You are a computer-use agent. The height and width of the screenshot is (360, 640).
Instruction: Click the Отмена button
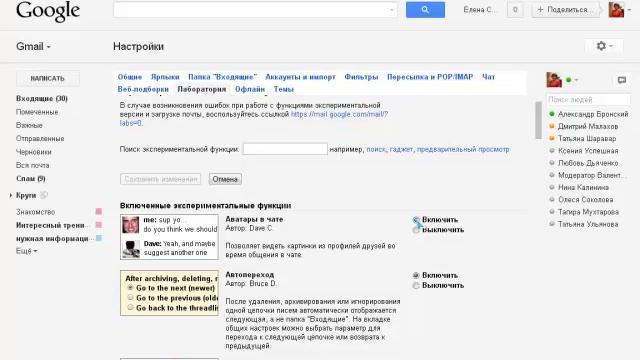[225, 179]
